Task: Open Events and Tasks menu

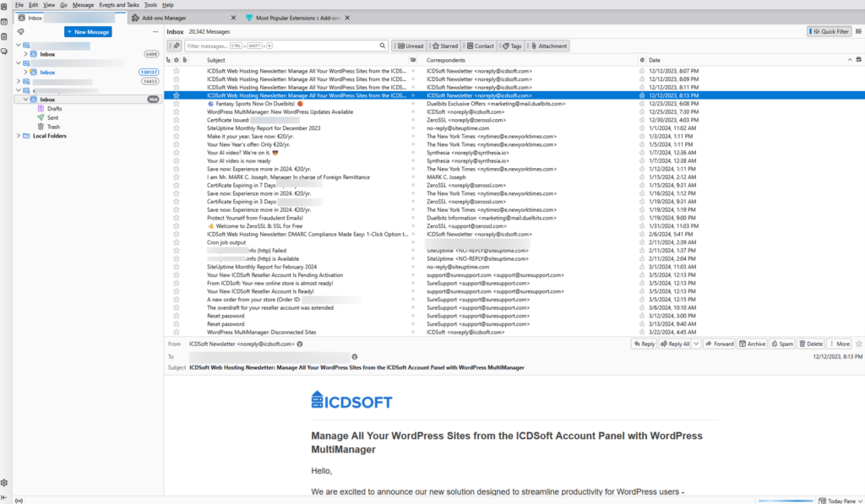Action: coord(119,5)
